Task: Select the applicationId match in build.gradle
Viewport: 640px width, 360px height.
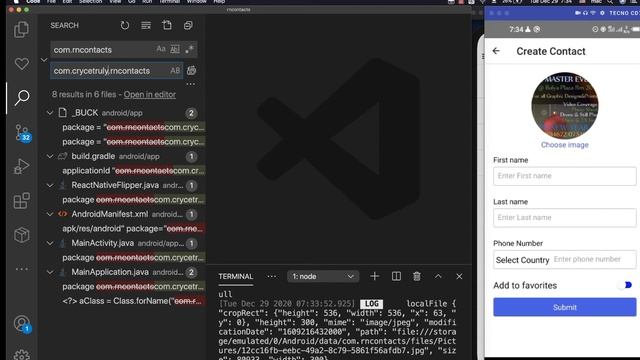Action: click(133, 171)
